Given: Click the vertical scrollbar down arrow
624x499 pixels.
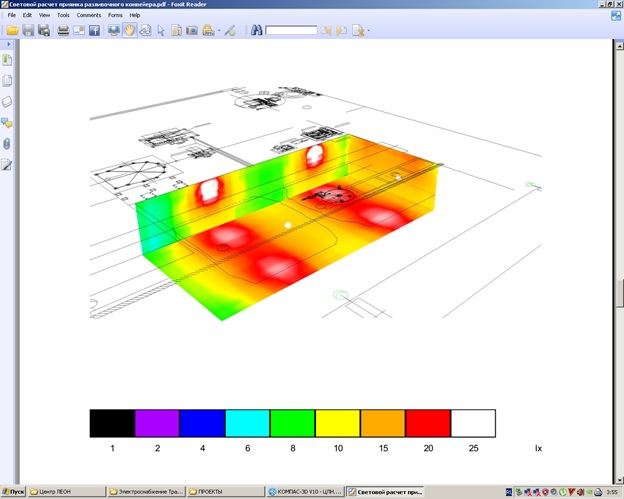Looking at the screenshot, I should (x=620, y=480).
